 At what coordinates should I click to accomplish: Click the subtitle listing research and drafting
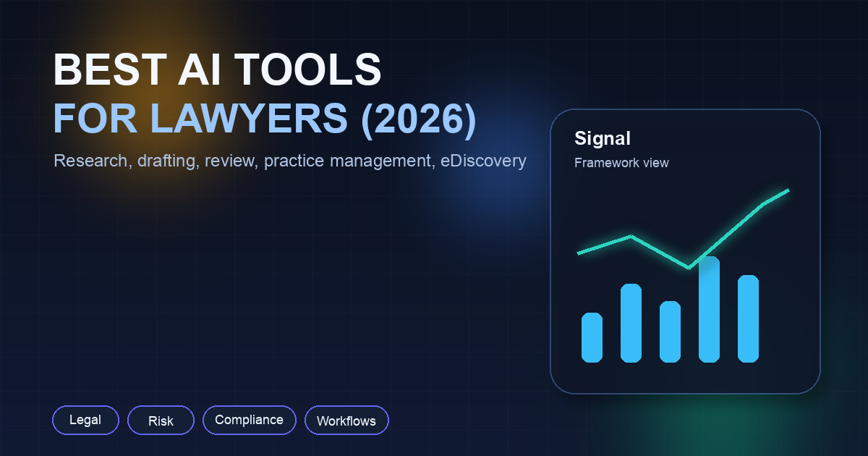[x=291, y=161]
